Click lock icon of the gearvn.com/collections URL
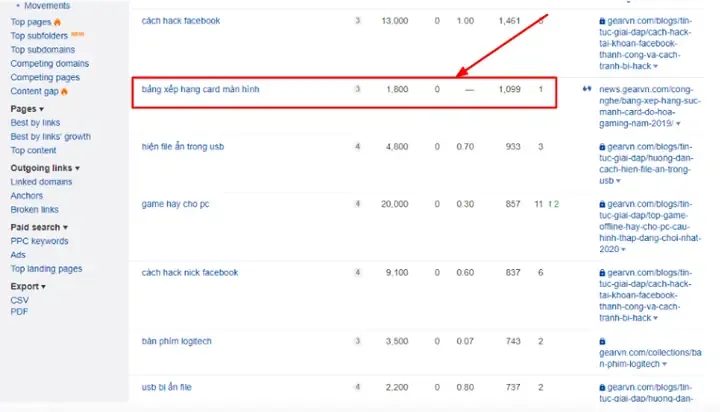The width and height of the screenshot is (720, 412). (x=602, y=341)
